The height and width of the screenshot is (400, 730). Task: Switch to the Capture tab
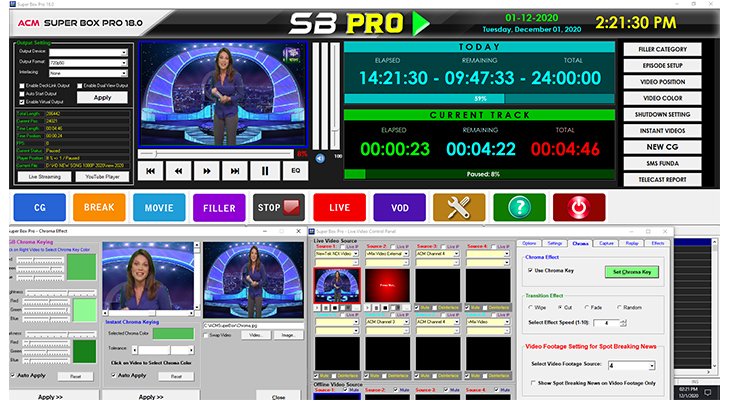click(607, 243)
